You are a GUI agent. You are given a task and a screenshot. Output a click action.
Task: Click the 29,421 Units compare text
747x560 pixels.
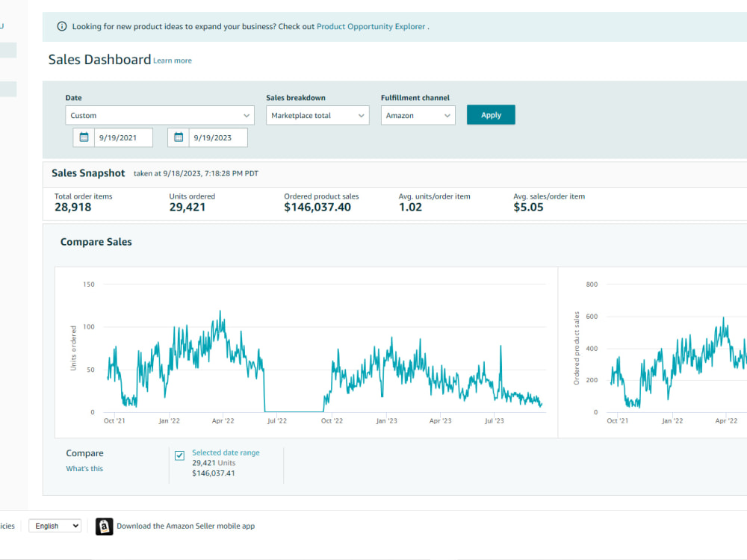(214, 463)
